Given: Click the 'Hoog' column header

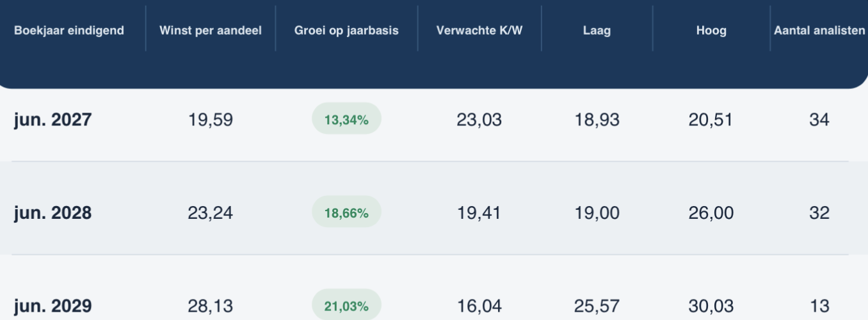Looking at the screenshot, I should click(711, 31).
